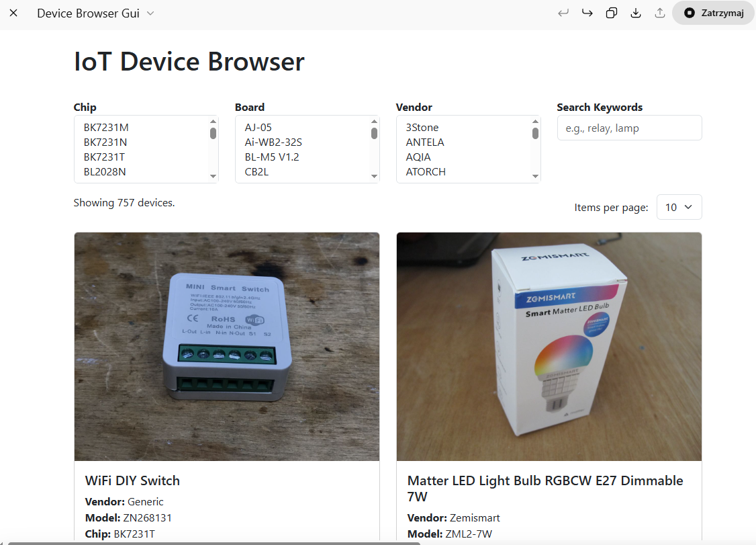Select AJ-05 in the Board list
This screenshot has width=756, height=545.
coord(258,128)
